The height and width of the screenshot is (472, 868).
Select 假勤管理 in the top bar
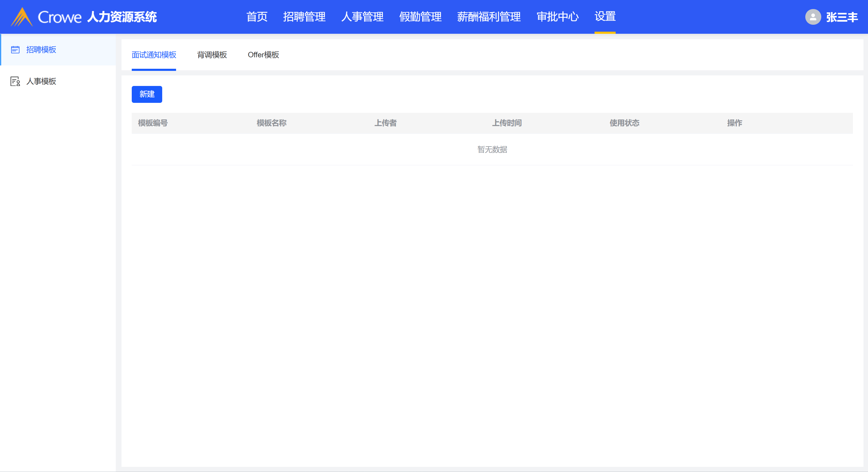420,17
